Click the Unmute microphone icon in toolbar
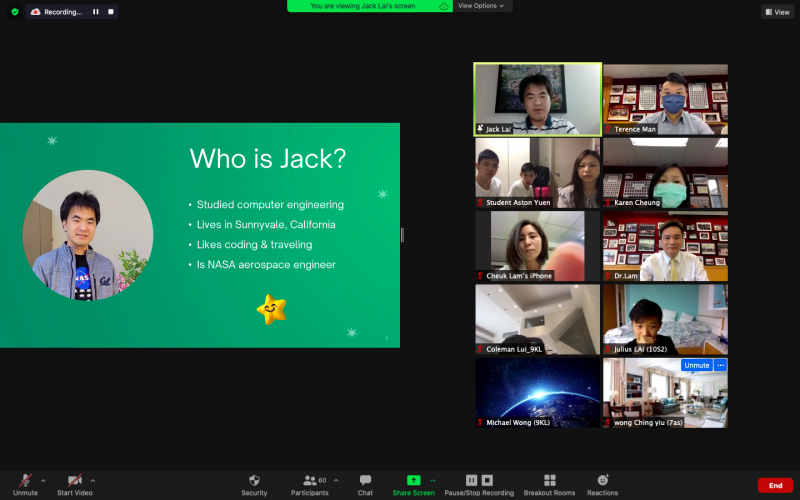Viewport: 800px width, 500px height. (x=25, y=480)
